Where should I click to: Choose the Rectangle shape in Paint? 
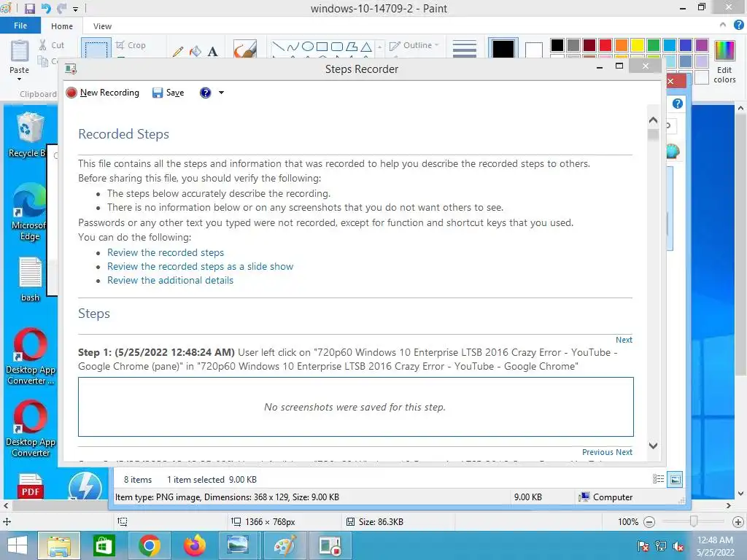coord(322,47)
